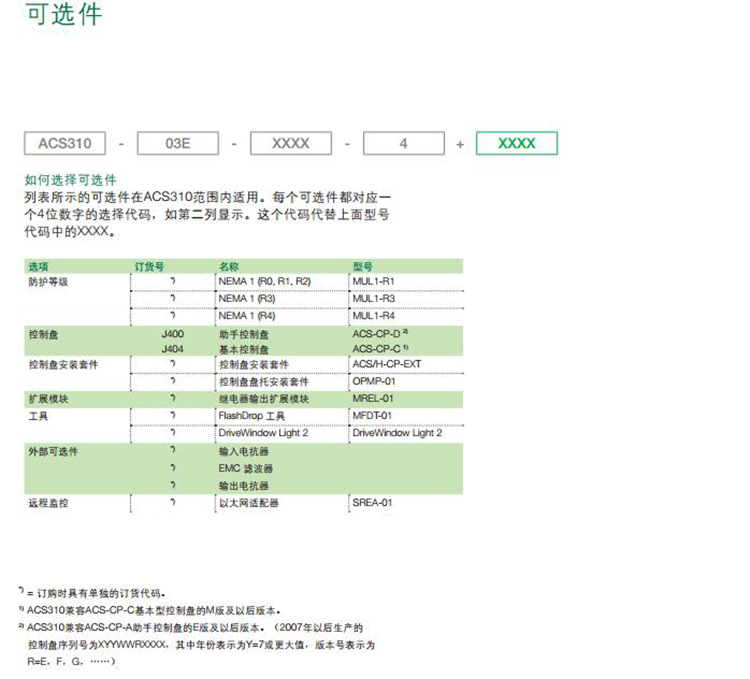Click the 以太网适配器 name cell
Image resolution: width=750 pixels, height=679 pixels.
click(249, 503)
